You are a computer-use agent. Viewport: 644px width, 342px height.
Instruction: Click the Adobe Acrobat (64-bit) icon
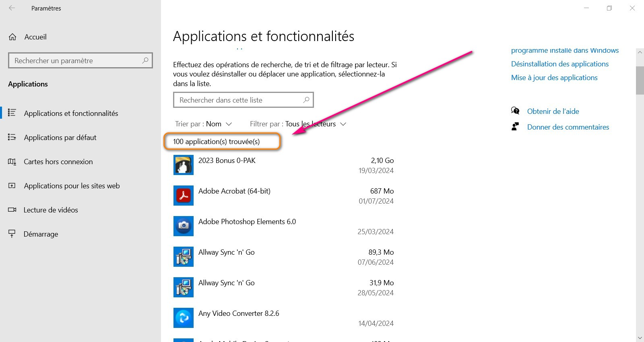(x=184, y=196)
